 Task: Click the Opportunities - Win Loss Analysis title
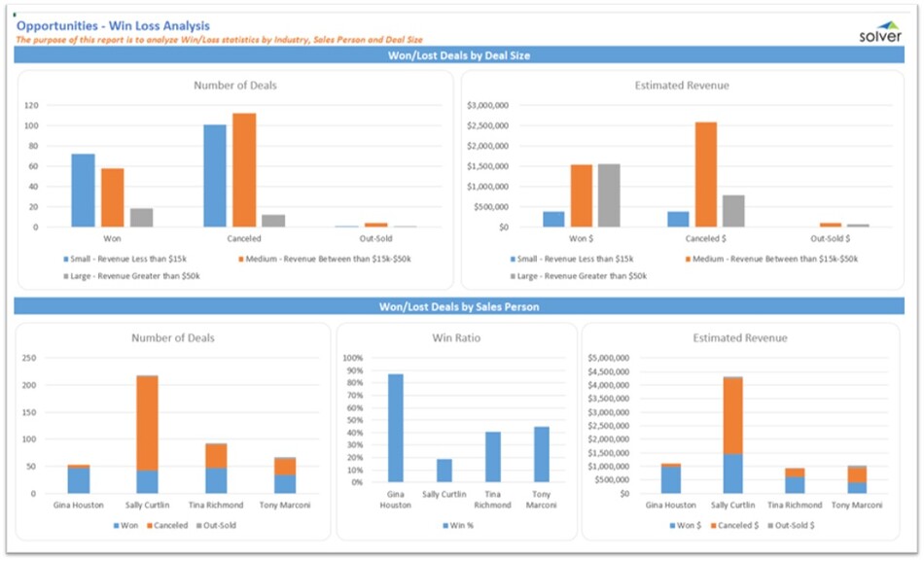click(113, 25)
